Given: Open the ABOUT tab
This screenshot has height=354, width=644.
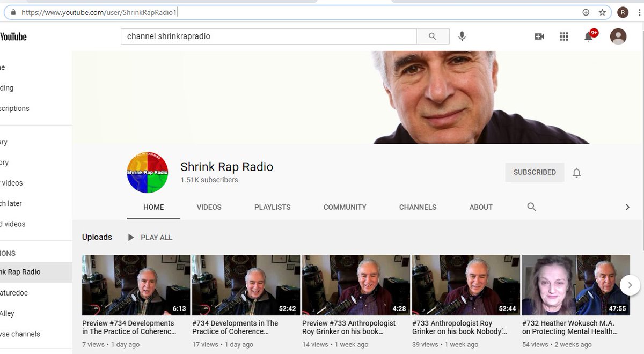Looking at the screenshot, I should 481,207.
